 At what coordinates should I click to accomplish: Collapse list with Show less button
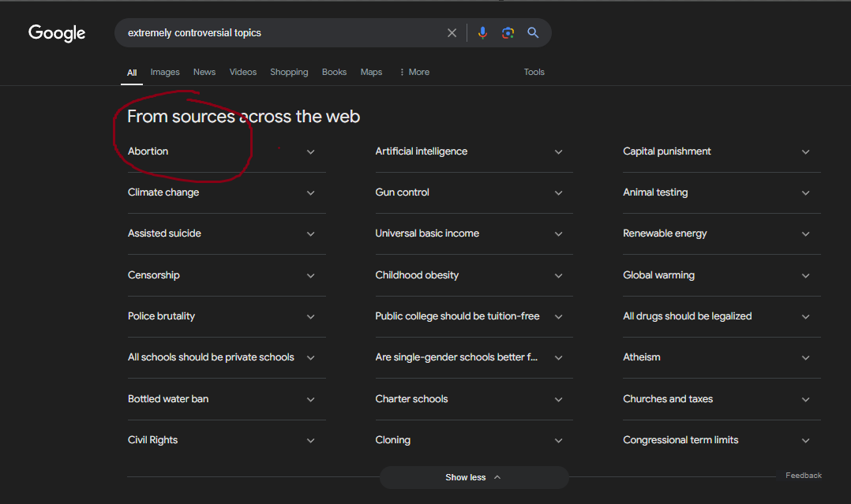point(474,477)
